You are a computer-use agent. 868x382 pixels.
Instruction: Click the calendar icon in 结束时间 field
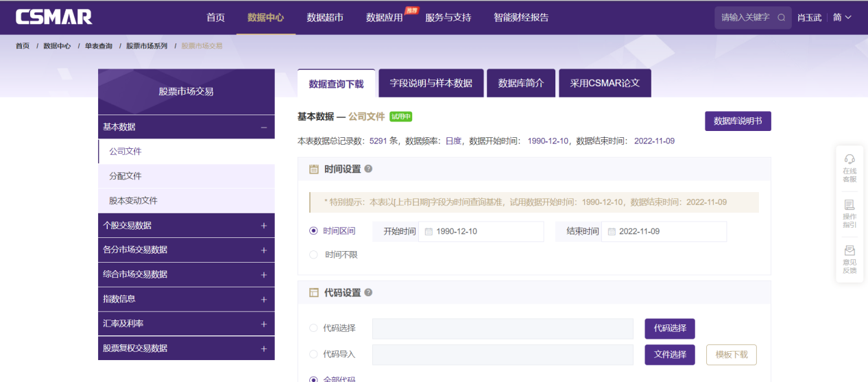tap(612, 232)
